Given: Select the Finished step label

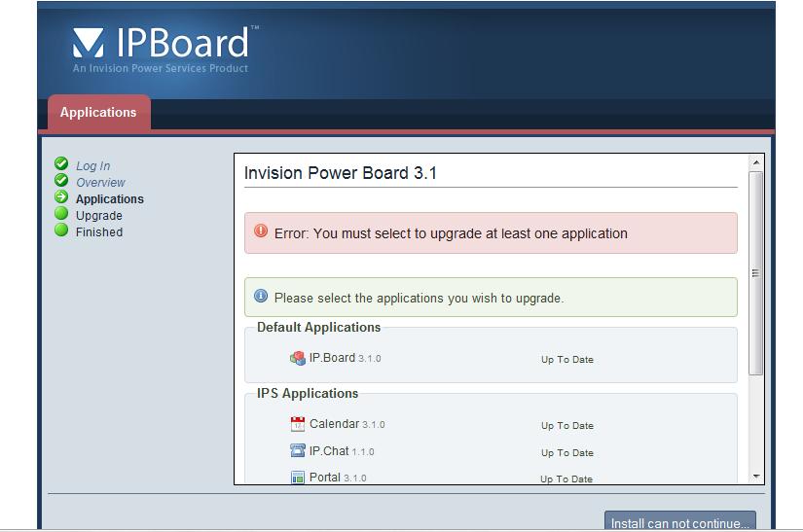Looking at the screenshot, I should (99, 231).
